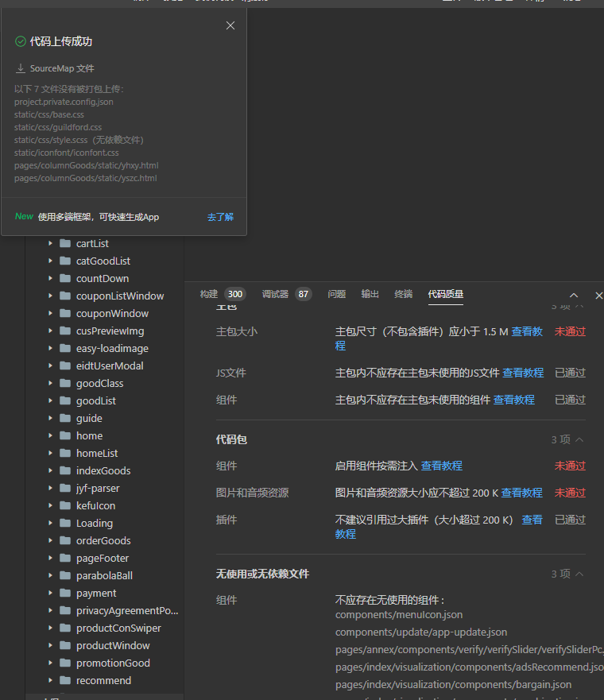
Task: Switch to the 调试器 tab
Action: 275,294
